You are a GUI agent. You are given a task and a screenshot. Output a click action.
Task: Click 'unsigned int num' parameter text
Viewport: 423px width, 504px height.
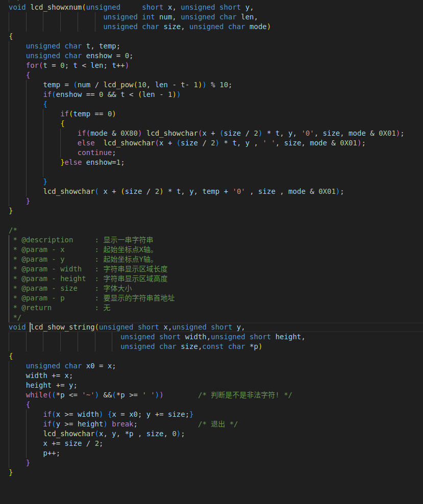pos(138,17)
